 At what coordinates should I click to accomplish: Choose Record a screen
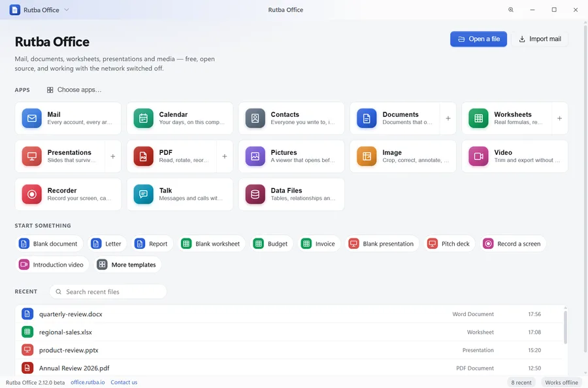point(513,244)
